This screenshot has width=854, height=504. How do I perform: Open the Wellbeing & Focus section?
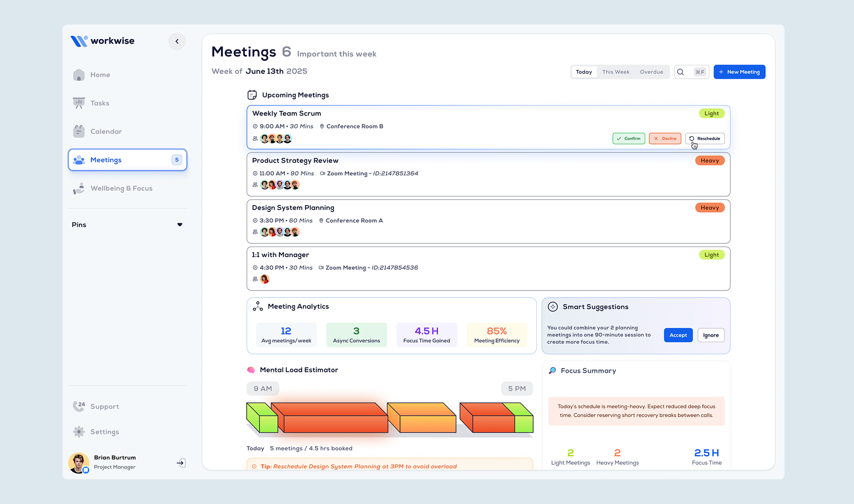click(x=121, y=188)
